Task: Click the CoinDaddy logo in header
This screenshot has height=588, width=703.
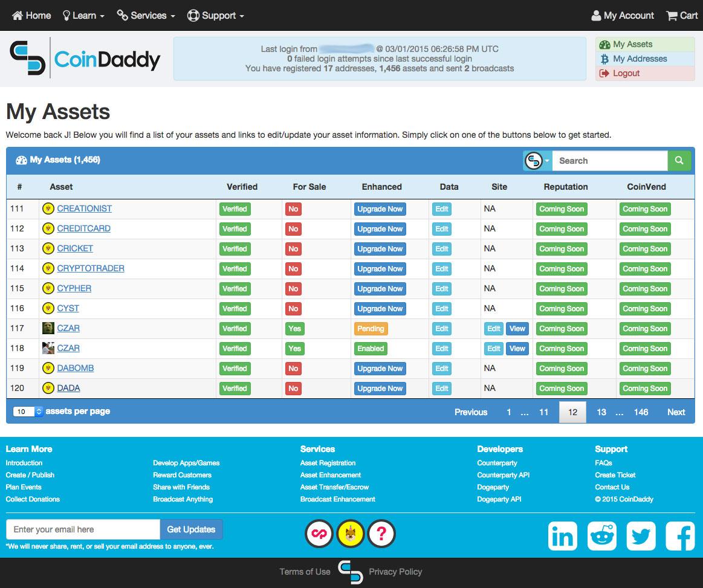Action: click(85, 58)
